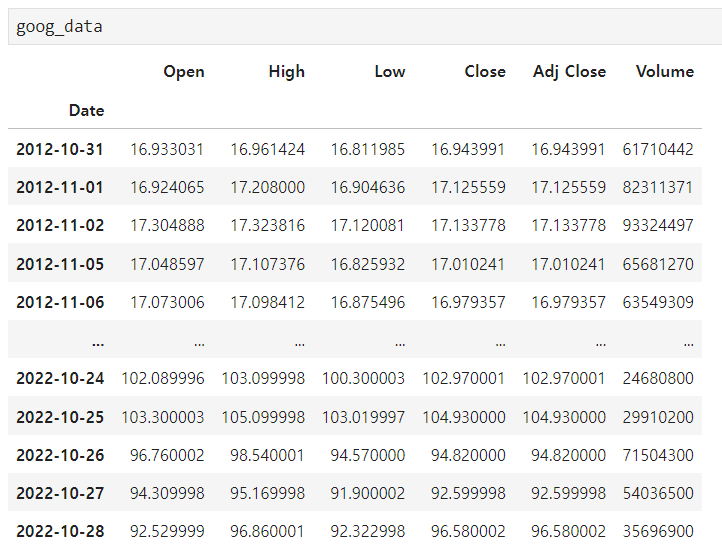Select the Volume column header
Viewport: 722px width, 557px height.
pos(665,72)
